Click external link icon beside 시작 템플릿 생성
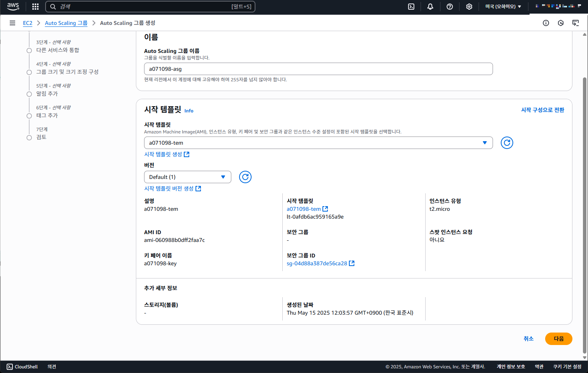 (187, 154)
